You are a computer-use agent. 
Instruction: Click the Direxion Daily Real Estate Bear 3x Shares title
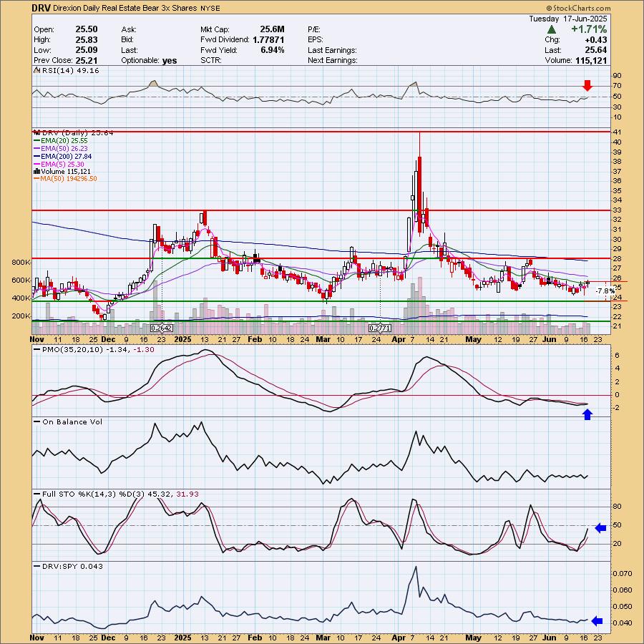coord(125,8)
